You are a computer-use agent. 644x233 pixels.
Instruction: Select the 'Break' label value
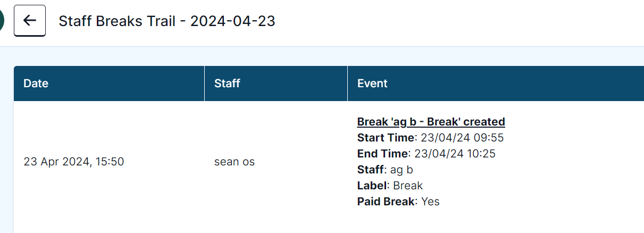(x=408, y=186)
